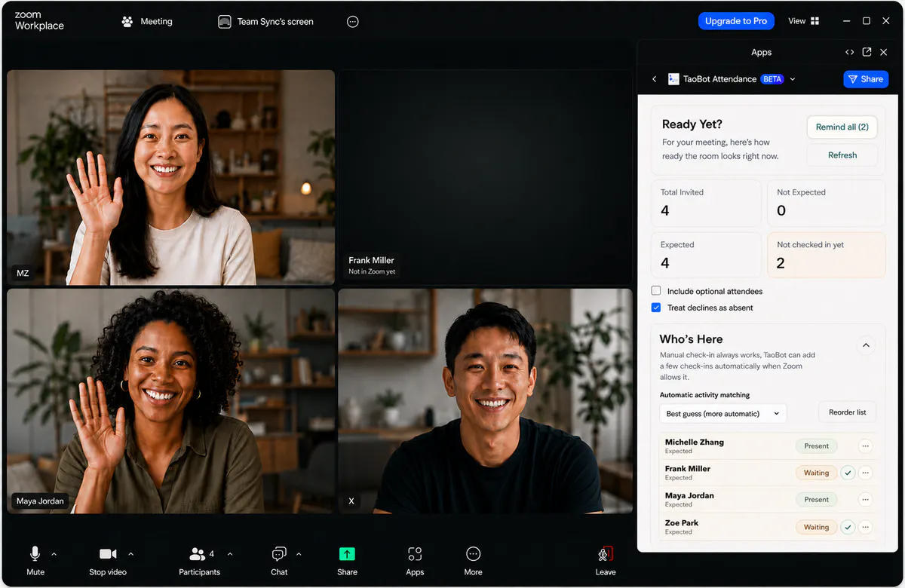Collapse the Who's Here section

point(866,345)
